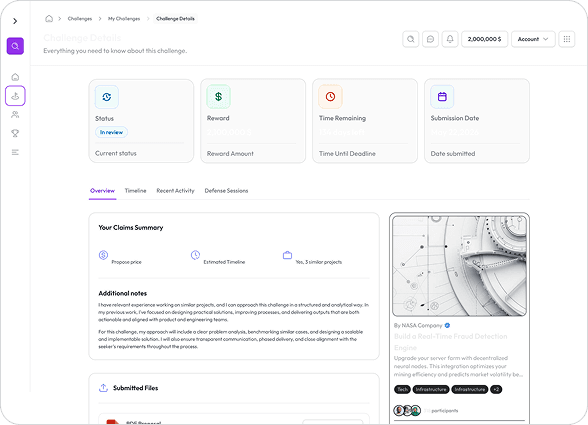
Task: Switch to the Timeline tab
Action: click(135, 191)
